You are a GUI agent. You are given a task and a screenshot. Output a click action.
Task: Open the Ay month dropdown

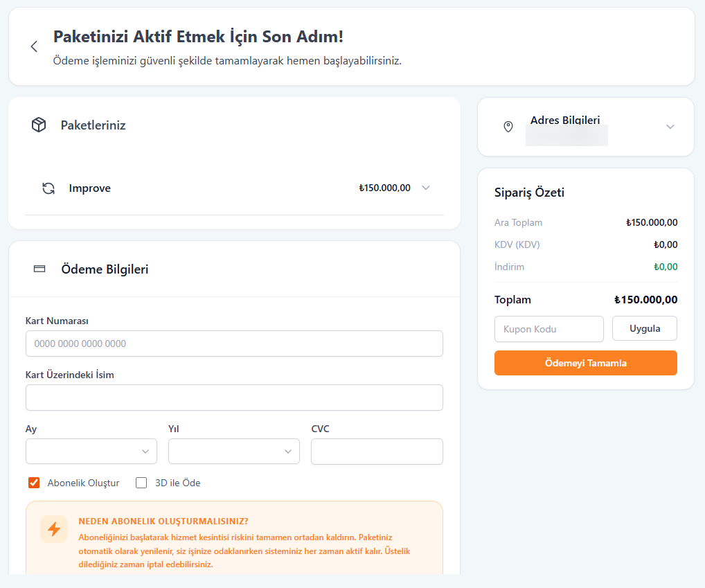click(x=91, y=452)
